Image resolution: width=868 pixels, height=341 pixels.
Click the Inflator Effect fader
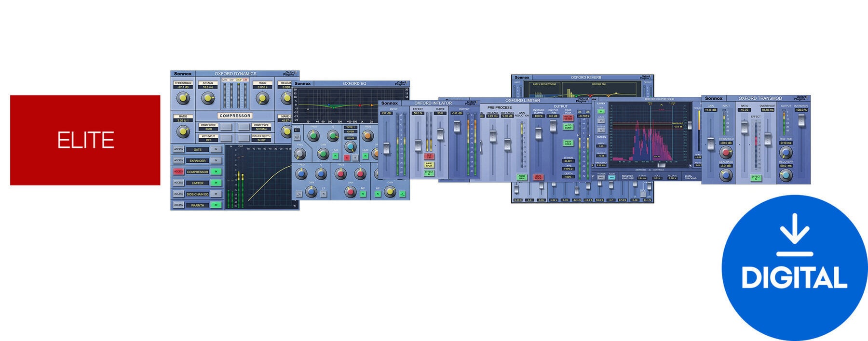point(418,145)
